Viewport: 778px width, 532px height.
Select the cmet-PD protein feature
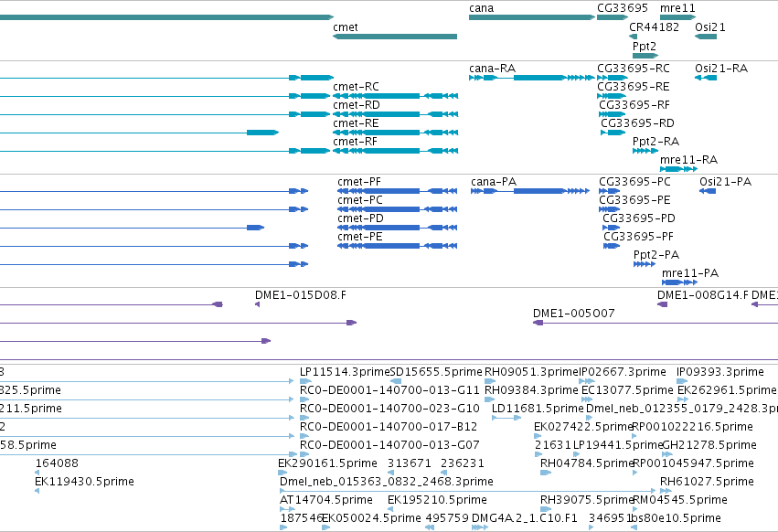click(398, 228)
